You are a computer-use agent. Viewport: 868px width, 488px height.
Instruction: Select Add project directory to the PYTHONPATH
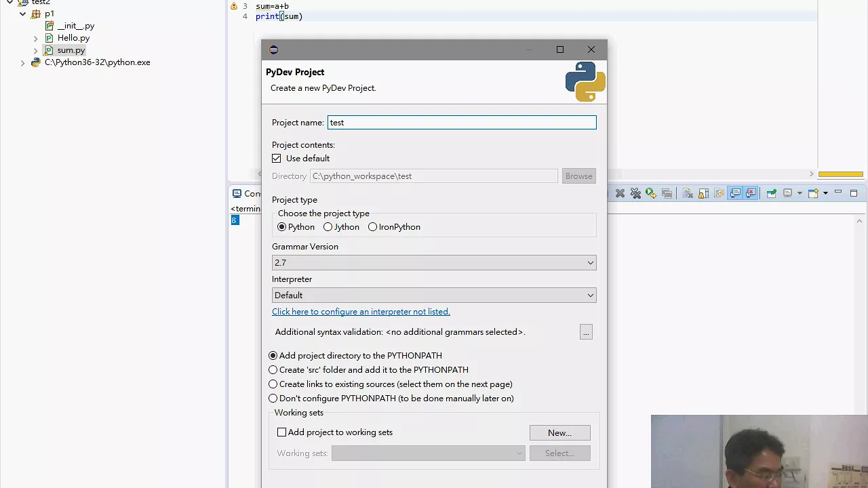[273, 356]
